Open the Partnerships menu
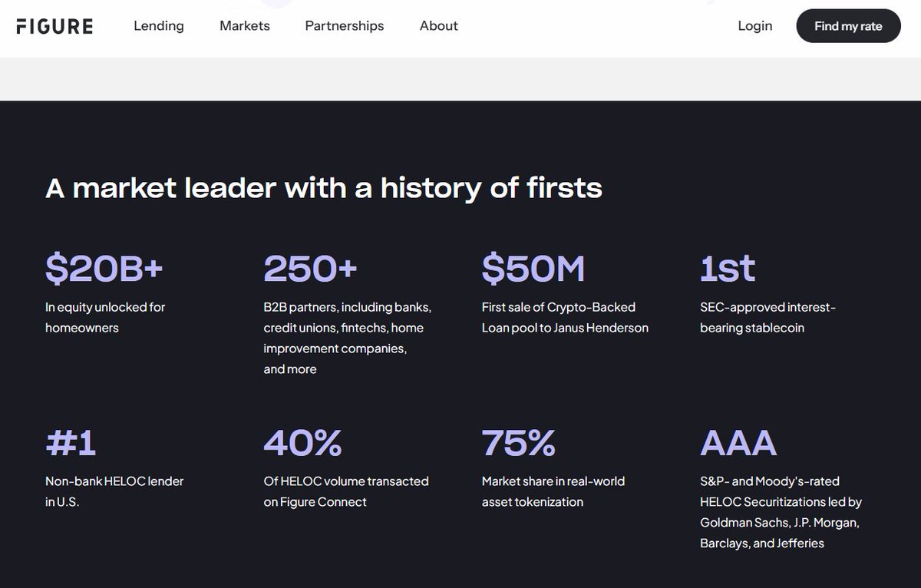The height and width of the screenshot is (588, 921). pos(345,26)
